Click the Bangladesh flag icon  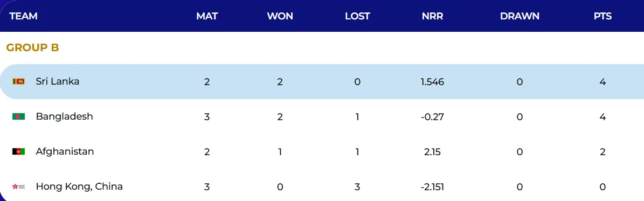pyautogui.click(x=18, y=117)
